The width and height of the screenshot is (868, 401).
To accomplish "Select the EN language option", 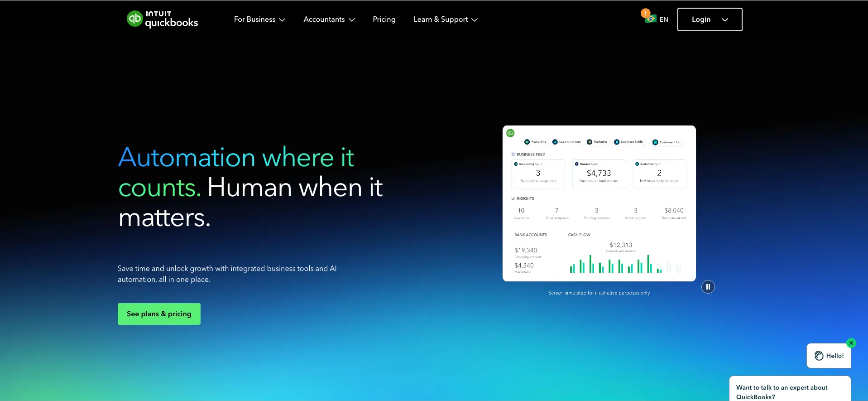I will point(664,19).
